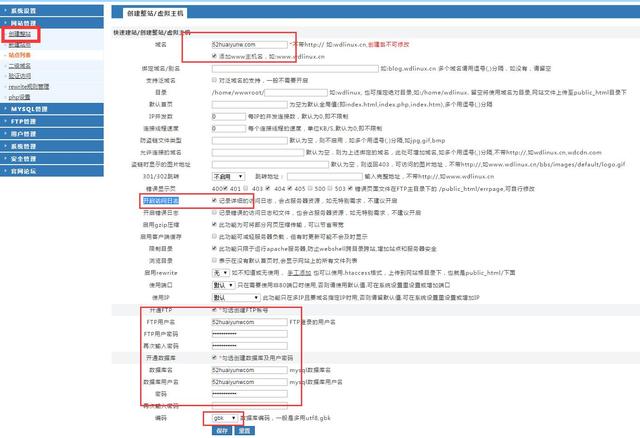Uncheck the 开启访问日志 checkbox
The width and height of the screenshot is (640, 438).
[216, 200]
